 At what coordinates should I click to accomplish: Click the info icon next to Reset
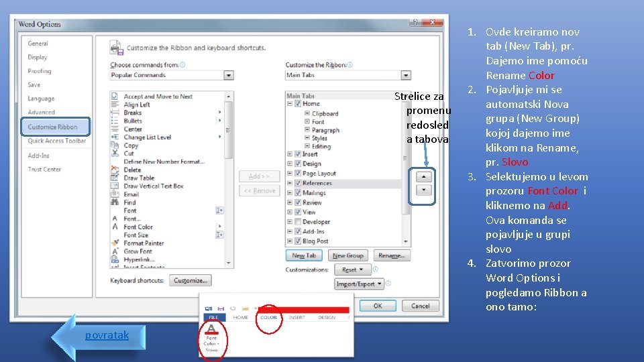point(376,269)
